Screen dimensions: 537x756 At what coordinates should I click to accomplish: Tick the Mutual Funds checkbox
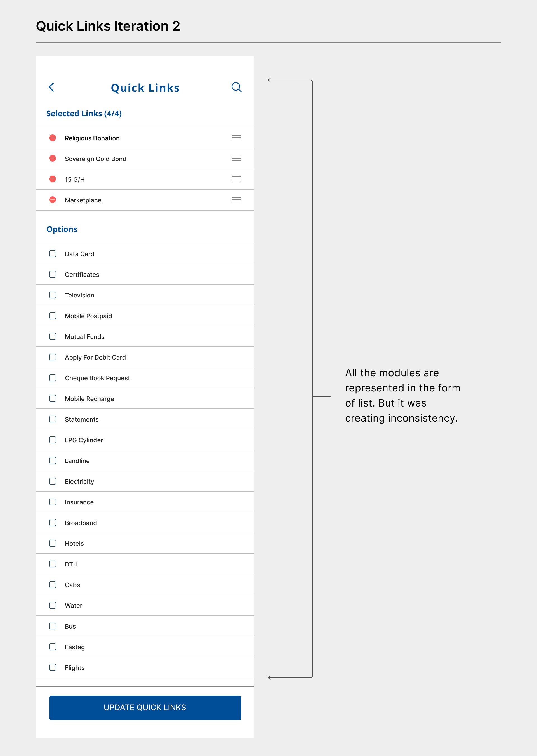click(x=53, y=337)
